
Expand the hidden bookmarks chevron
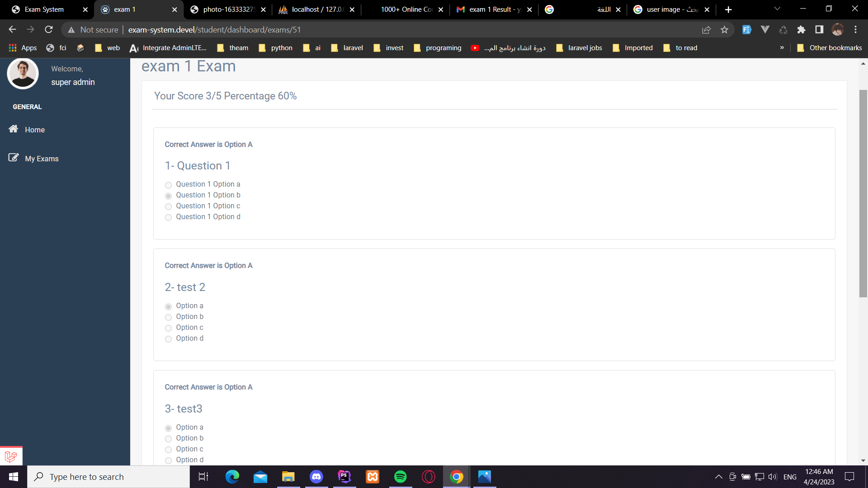[782, 48]
